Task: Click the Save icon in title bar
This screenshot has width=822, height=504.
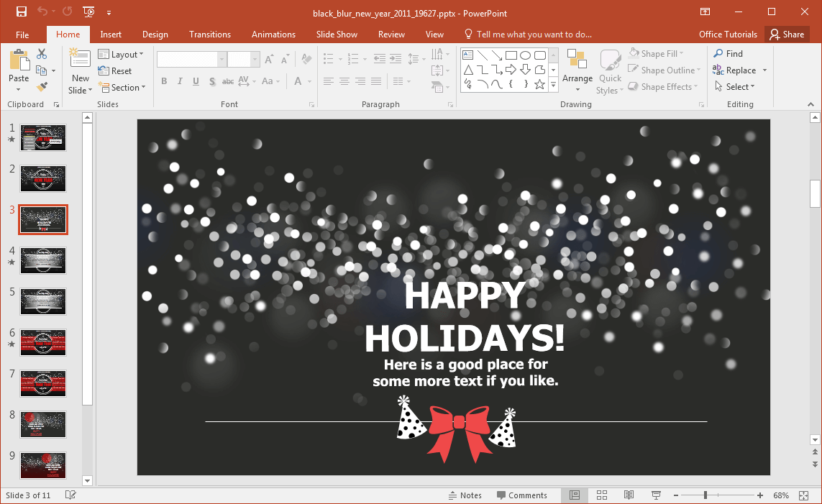Action: click(22, 12)
